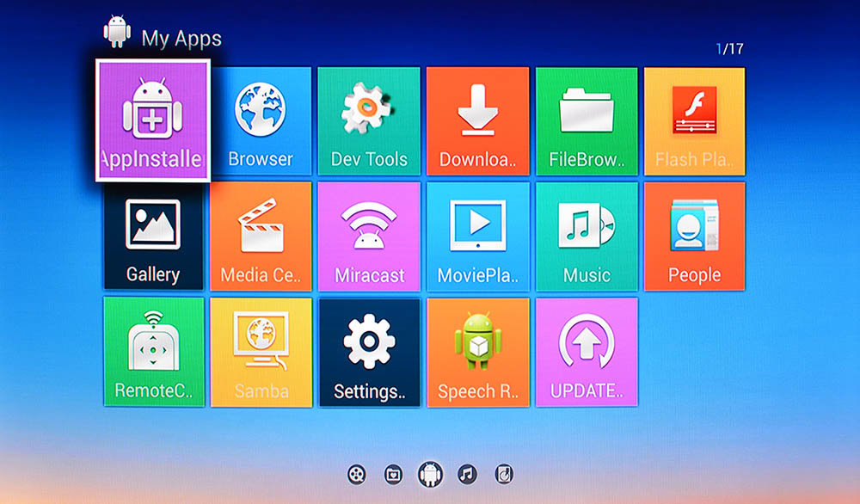
Task: Open the Miracast app
Action: (x=369, y=237)
